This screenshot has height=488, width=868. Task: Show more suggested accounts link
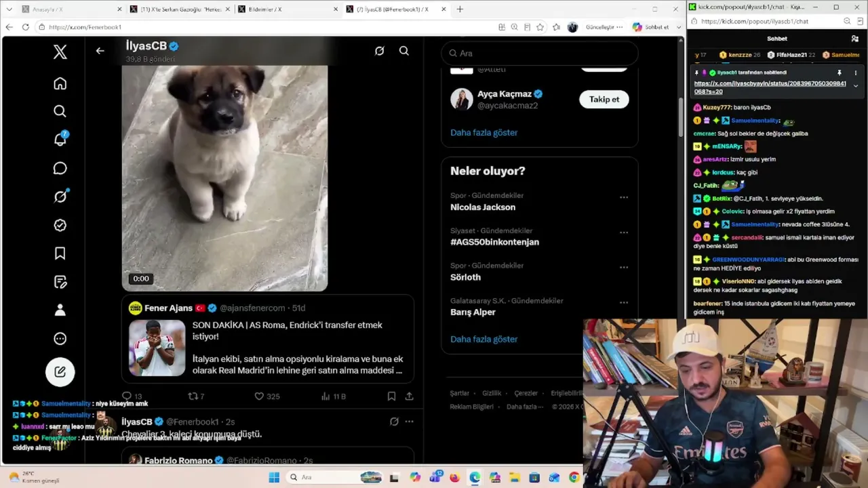click(x=484, y=133)
